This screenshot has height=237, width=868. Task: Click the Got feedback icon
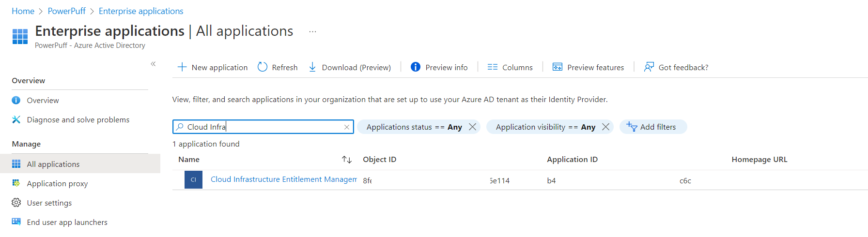click(x=649, y=67)
